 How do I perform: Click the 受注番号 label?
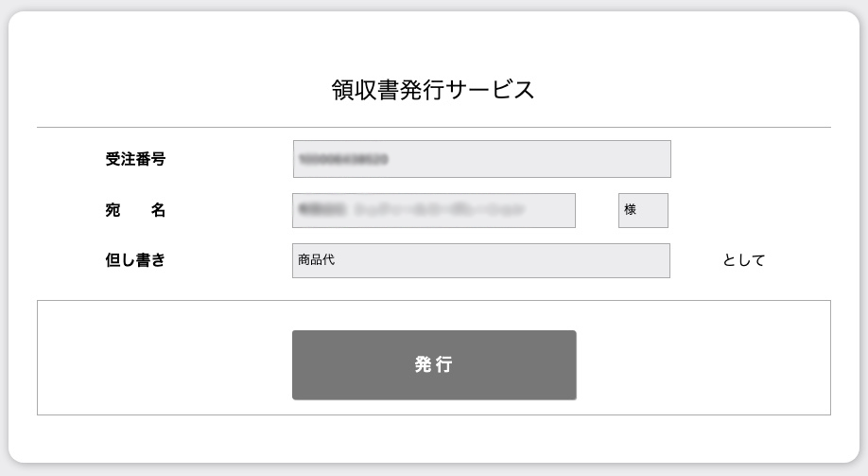135,159
